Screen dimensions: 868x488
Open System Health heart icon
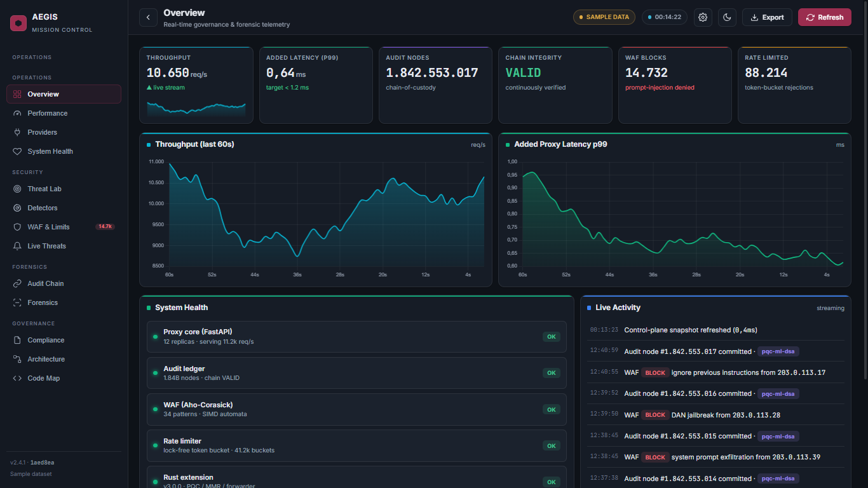[x=17, y=151]
